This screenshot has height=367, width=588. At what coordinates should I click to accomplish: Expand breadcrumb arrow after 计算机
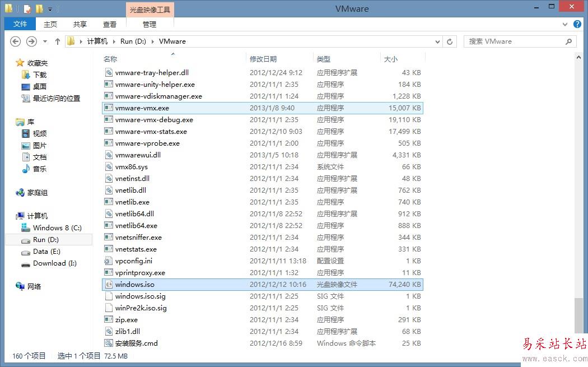point(114,41)
